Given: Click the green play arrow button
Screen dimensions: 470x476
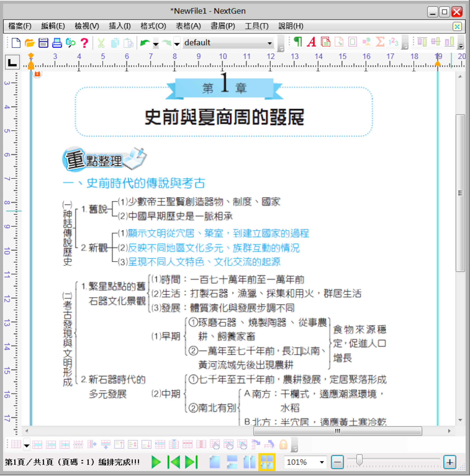Looking at the screenshot, I should point(156,462).
